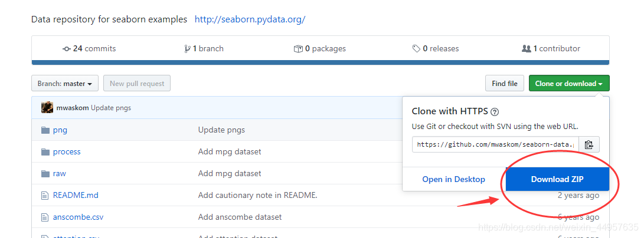Open the 1 branch tab
644x238 pixels.
click(x=204, y=49)
